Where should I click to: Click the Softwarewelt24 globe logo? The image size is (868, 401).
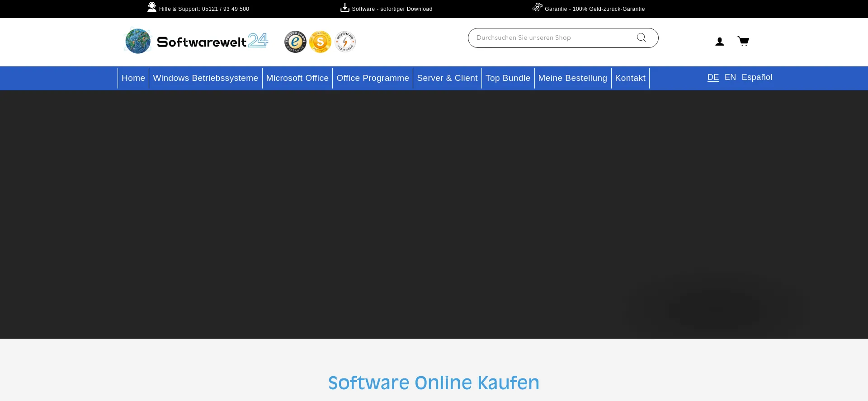click(x=138, y=41)
